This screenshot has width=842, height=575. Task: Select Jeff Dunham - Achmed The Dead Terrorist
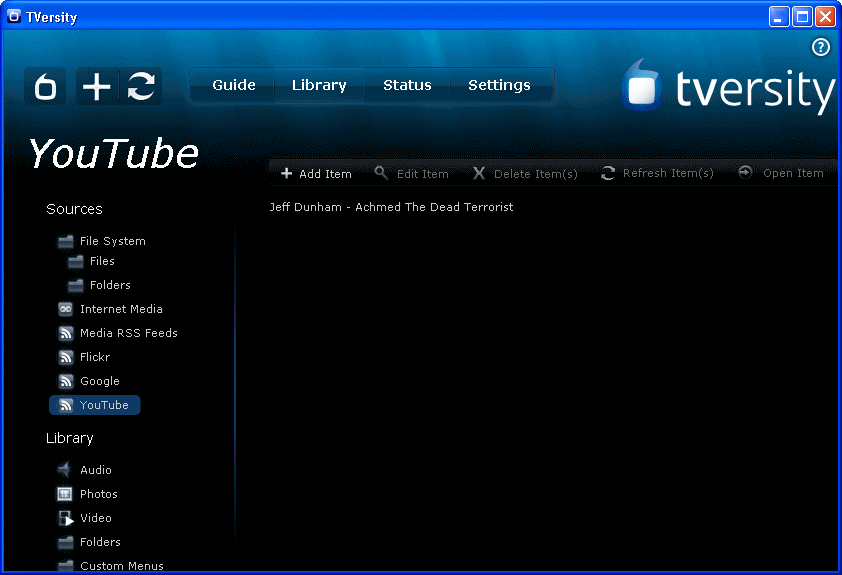coord(391,207)
